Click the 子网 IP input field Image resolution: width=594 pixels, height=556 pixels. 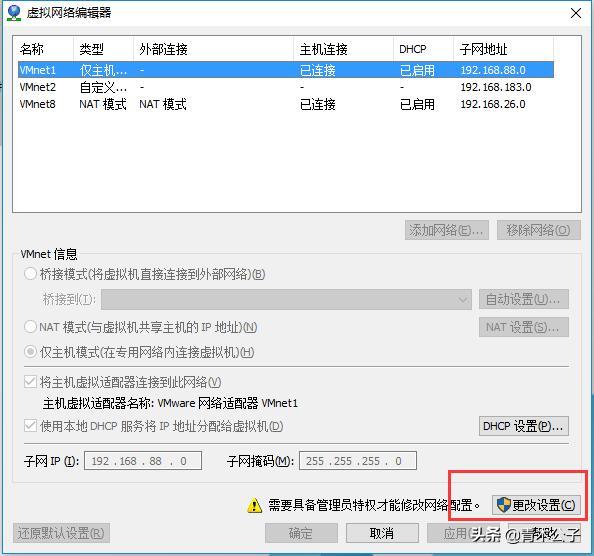pos(143,461)
